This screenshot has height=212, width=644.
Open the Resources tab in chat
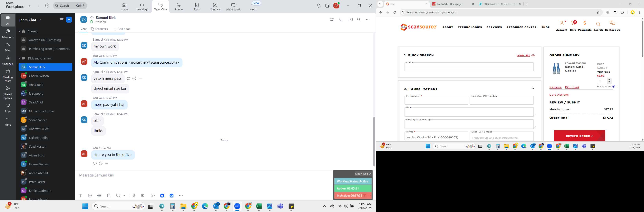(x=99, y=29)
